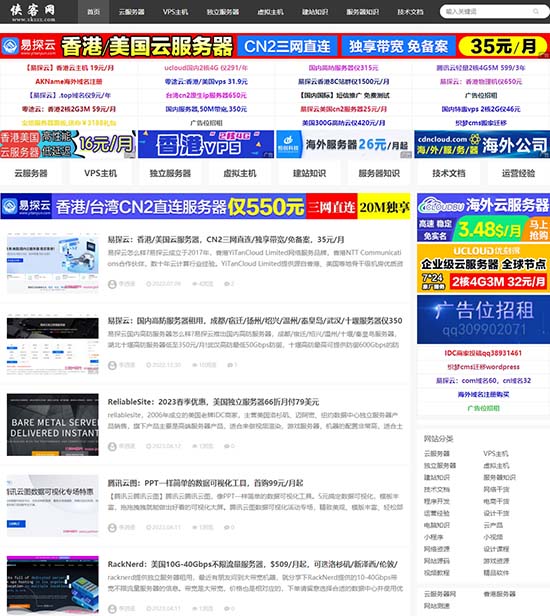Open ad link ucloud国内2核4G 仅291/年
The image size is (550, 616).
pos(206,68)
